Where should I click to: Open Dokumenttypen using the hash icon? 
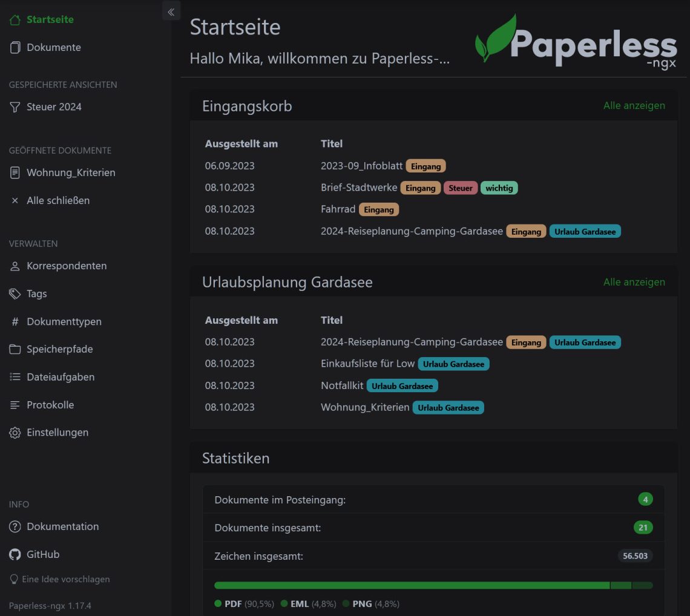click(x=14, y=321)
